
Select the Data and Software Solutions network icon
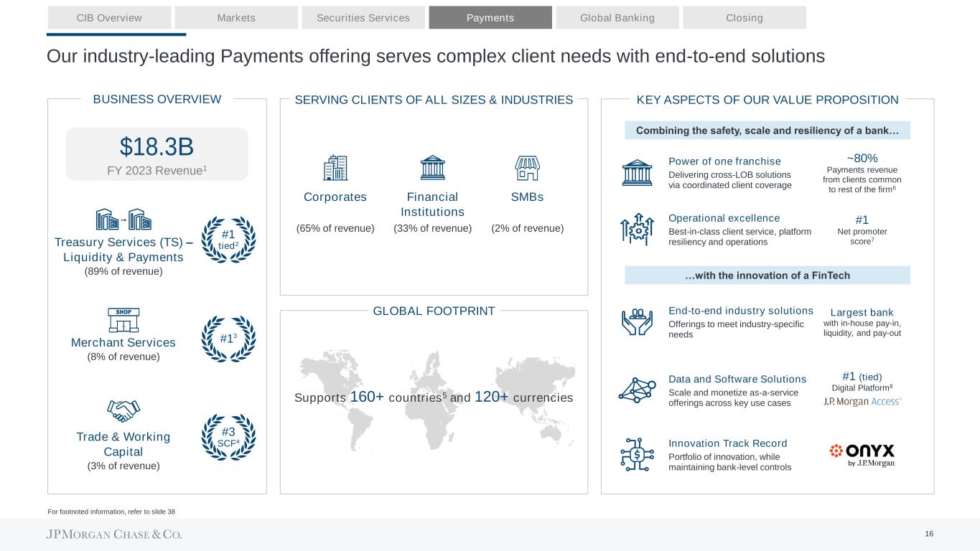point(636,389)
